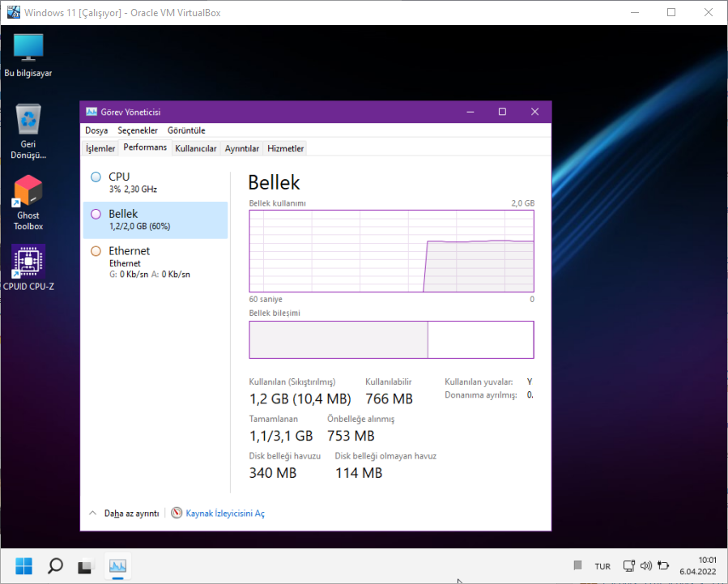Select the Bellek performance entry
Viewport: 728px width, 584px height.
[155, 220]
